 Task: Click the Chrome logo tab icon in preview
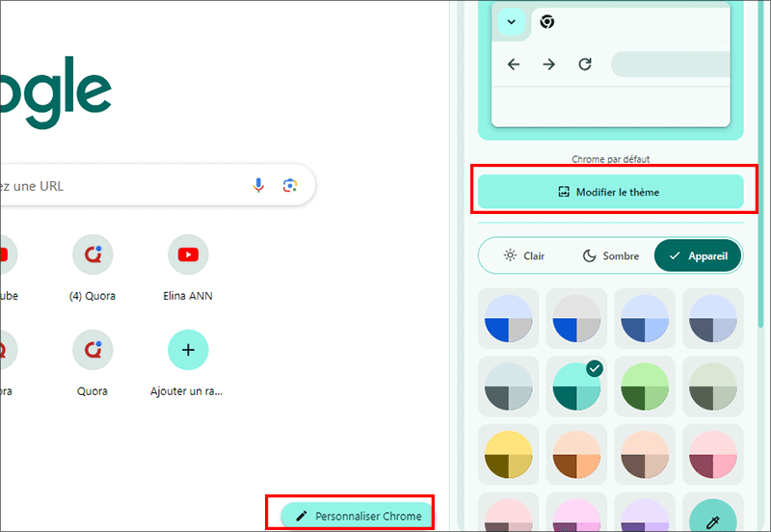pos(546,21)
